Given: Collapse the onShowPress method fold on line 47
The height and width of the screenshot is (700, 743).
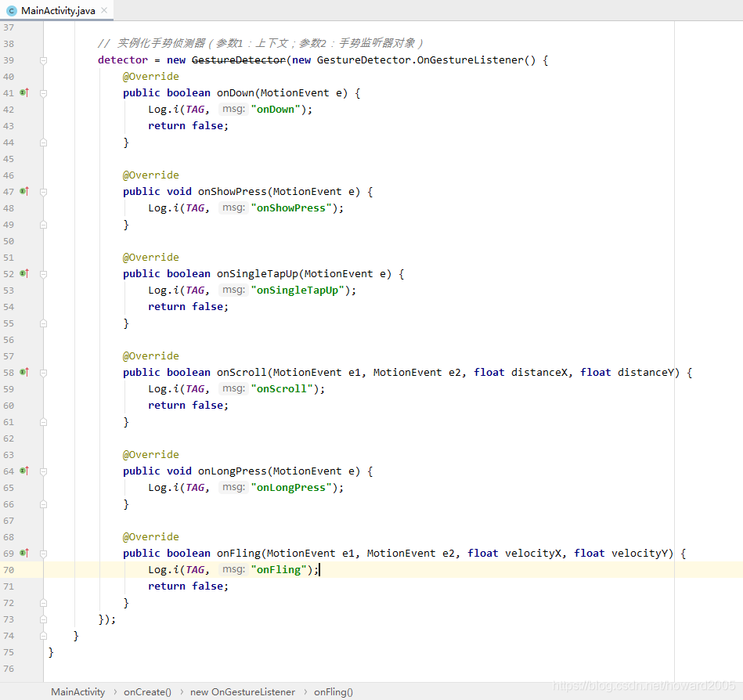Looking at the screenshot, I should click(x=43, y=192).
